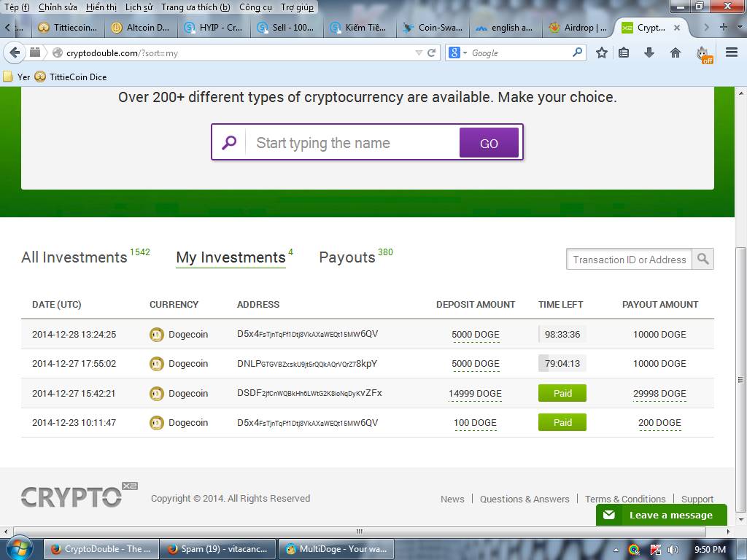Image resolution: width=747 pixels, height=560 pixels.
Task: Click the extension icon labeled off
Action: [x=705, y=54]
